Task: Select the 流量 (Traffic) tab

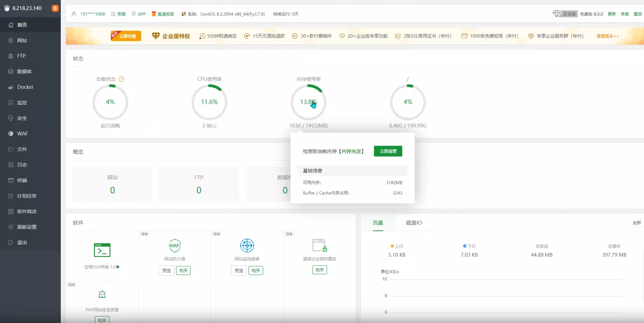Action: [378, 222]
